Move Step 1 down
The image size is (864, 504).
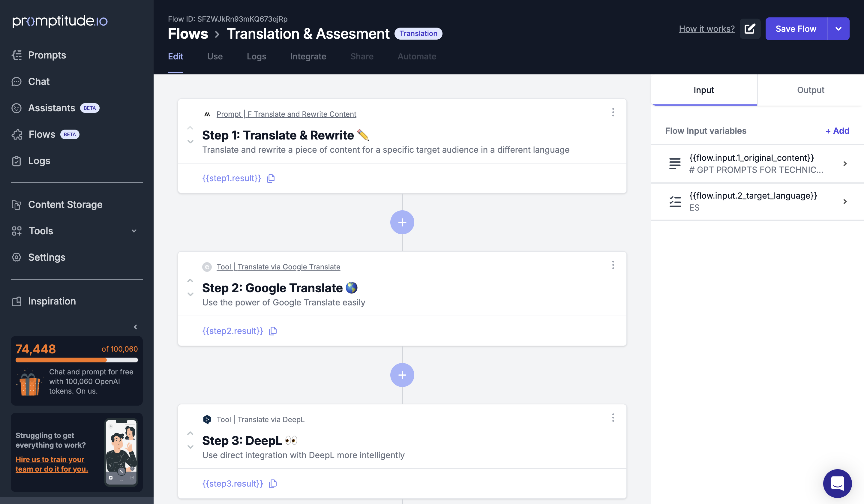190,141
